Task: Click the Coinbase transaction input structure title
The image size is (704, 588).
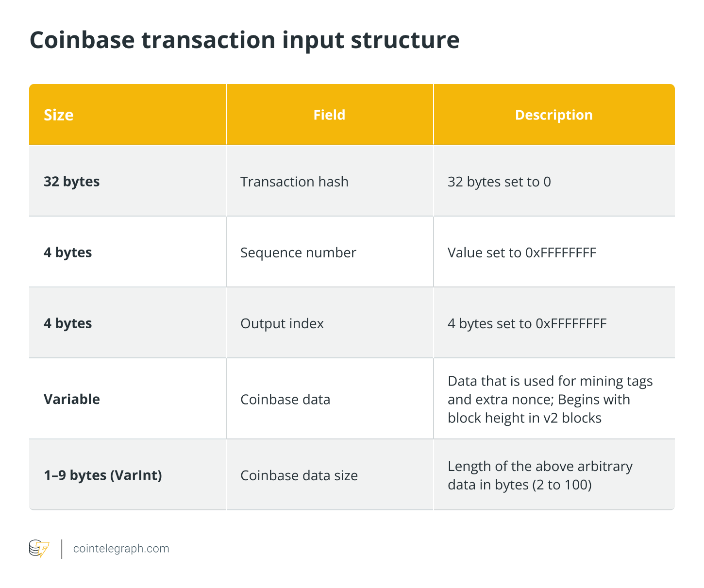Action: pos(244,40)
